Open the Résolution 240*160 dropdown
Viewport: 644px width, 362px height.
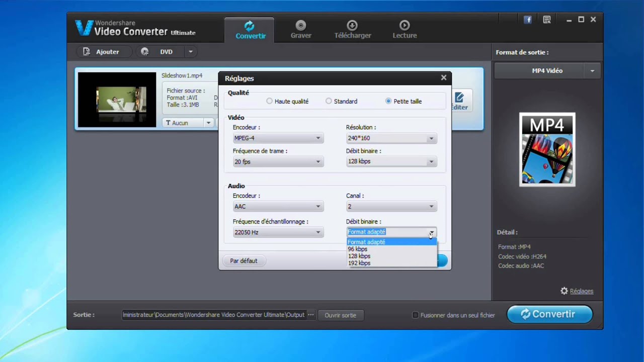(391, 138)
